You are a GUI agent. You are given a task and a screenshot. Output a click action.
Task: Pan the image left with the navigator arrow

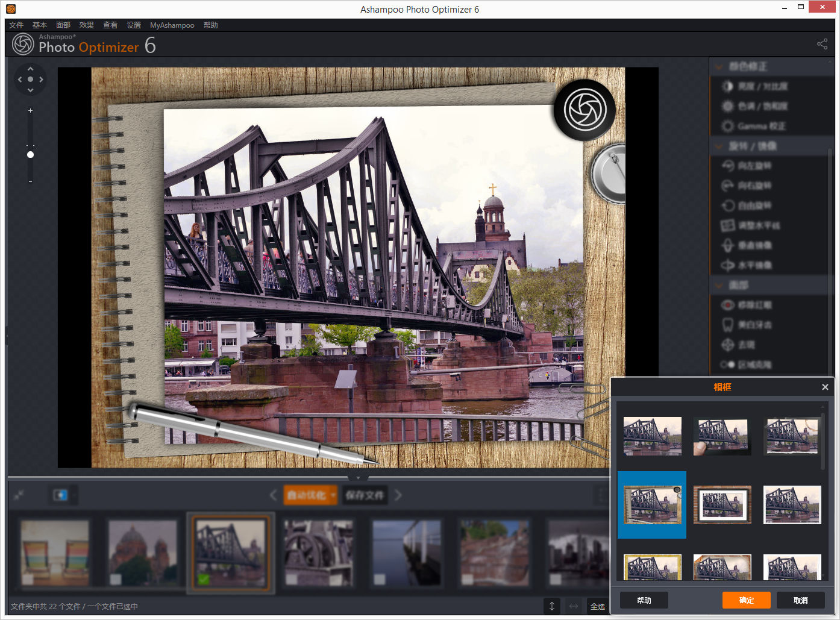tap(20, 80)
